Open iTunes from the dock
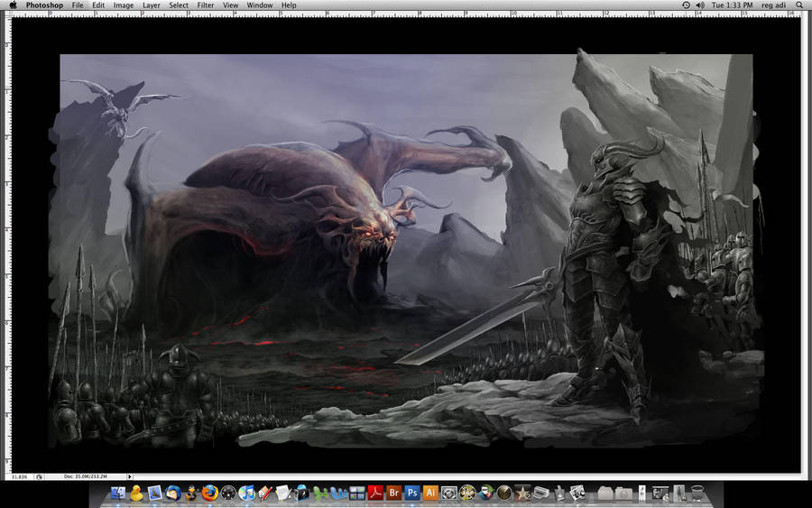812x508 pixels. point(246,493)
